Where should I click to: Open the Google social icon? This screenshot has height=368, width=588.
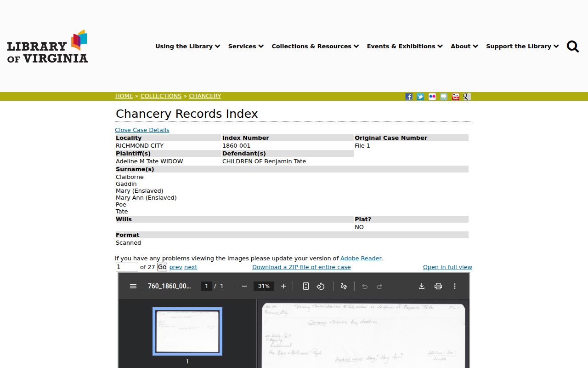[467, 97]
